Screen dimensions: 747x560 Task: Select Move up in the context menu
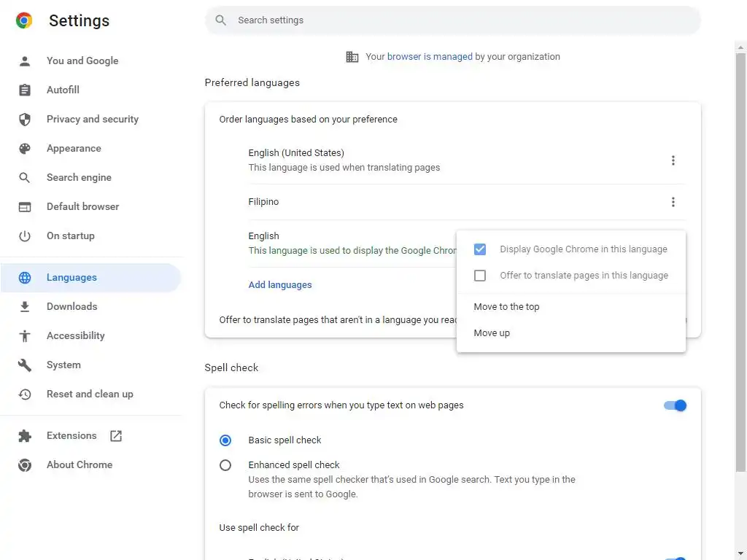tap(492, 333)
